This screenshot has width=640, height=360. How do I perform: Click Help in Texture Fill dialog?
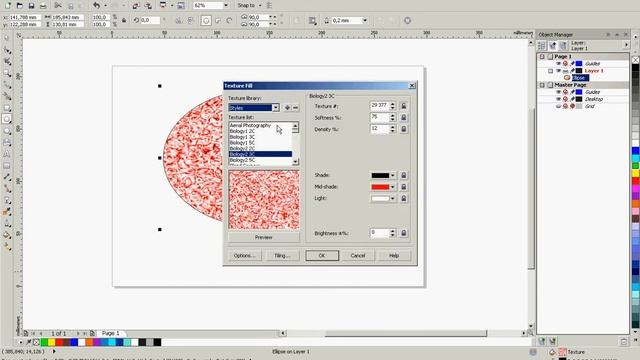(393, 256)
